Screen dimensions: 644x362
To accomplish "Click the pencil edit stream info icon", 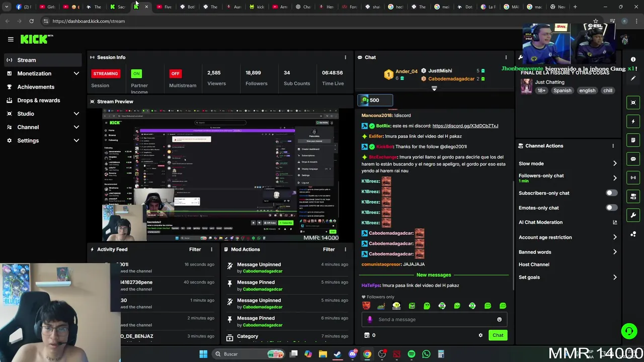I will (633, 78).
